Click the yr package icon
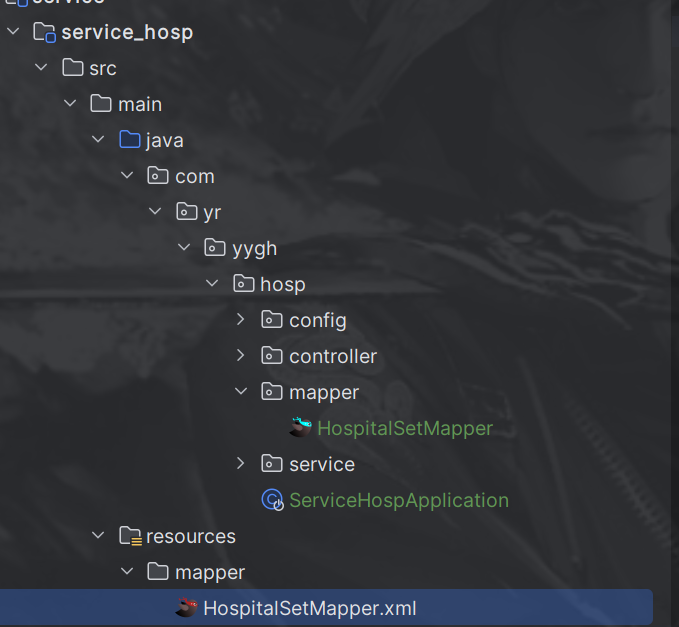 coord(187,211)
